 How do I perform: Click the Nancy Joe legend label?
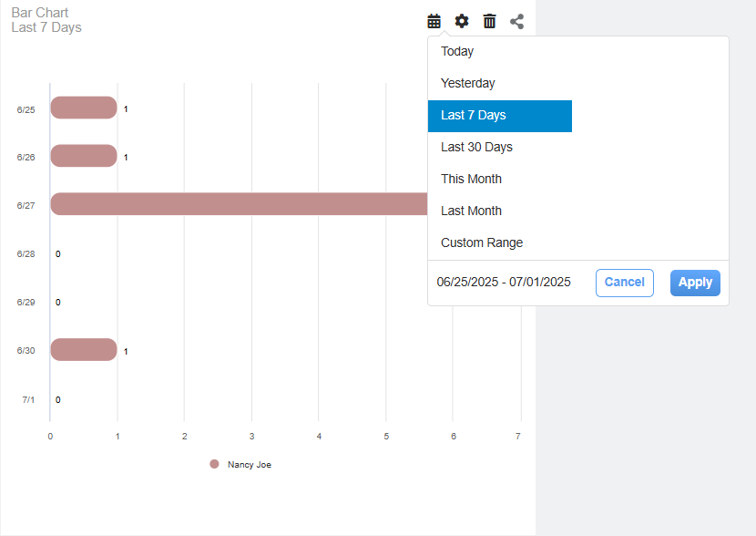click(x=250, y=465)
